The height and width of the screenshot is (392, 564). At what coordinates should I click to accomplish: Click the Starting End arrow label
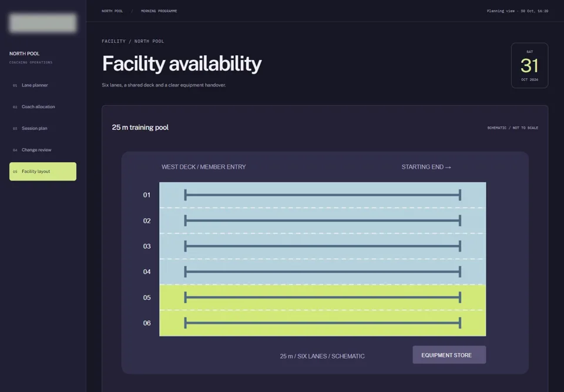coord(427,167)
